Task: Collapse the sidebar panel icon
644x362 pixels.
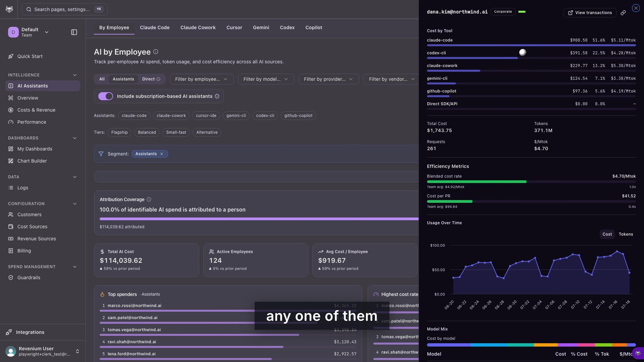Action: (74, 32)
